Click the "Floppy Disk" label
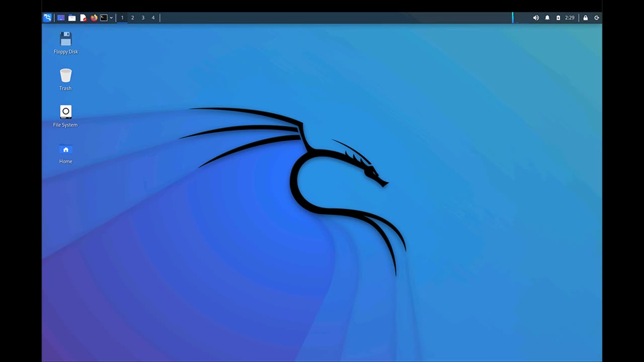644x362 pixels. point(66,52)
